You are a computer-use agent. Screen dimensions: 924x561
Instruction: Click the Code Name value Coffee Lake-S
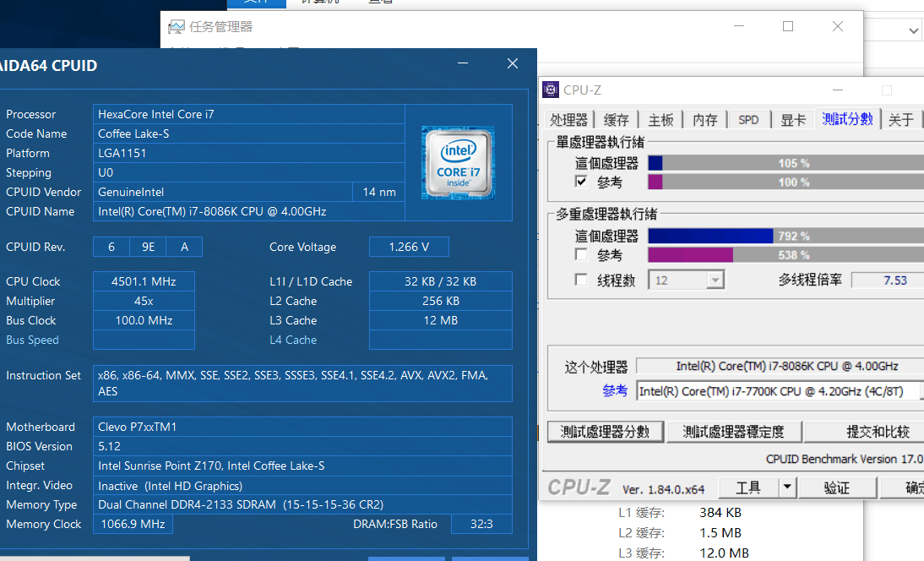click(x=248, y=133)
